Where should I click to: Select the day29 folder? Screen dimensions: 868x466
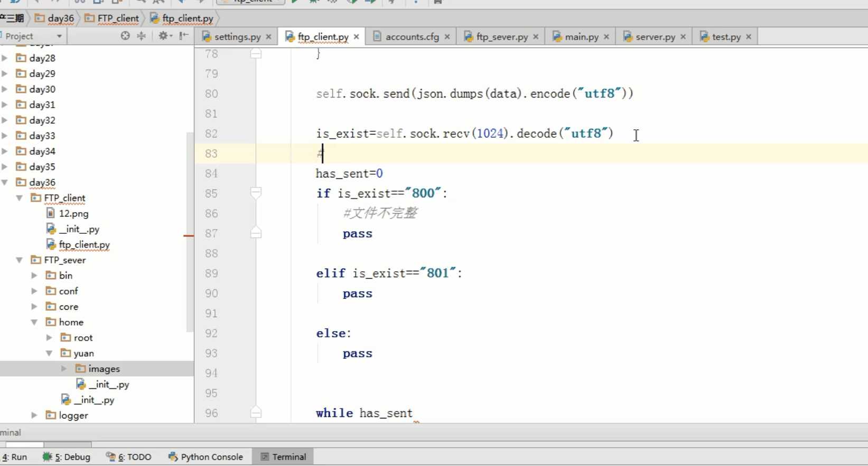click(x=36, y=74)
